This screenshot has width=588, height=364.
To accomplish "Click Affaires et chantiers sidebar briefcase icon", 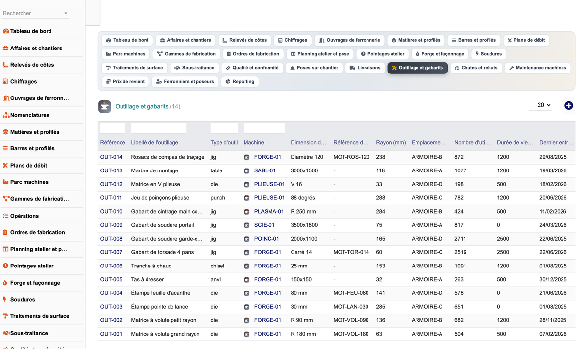I will coord(6,48).
